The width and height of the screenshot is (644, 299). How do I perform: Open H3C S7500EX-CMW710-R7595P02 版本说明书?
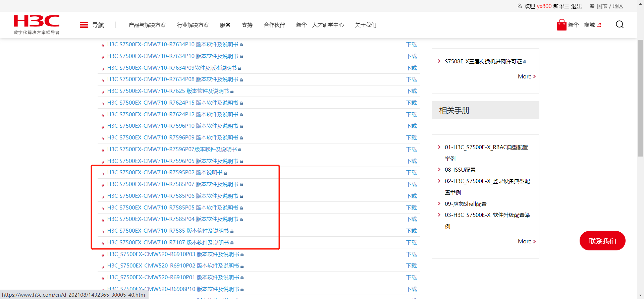pos(165,173)
